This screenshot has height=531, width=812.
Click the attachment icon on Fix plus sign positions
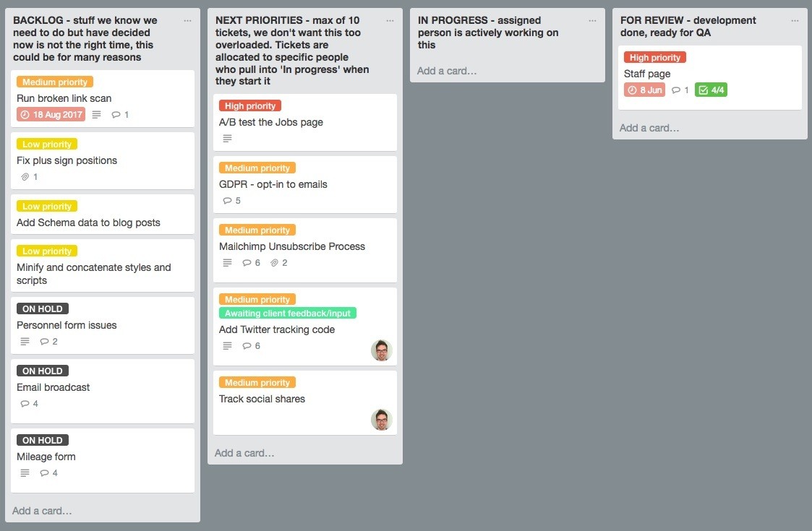[24, 176]
